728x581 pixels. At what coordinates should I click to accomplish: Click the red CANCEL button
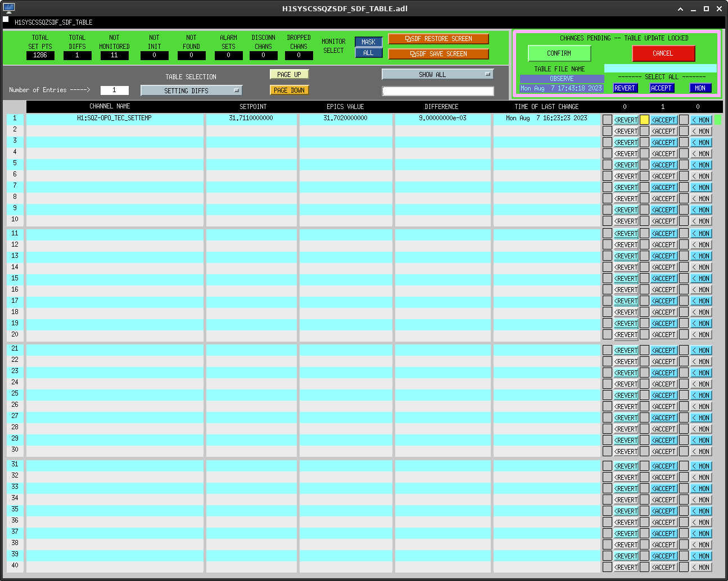tap(663, 53)
